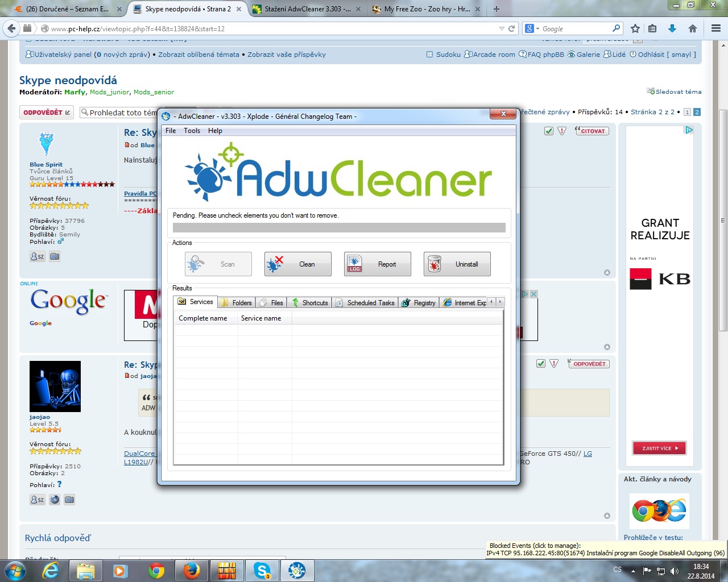Reload the page with the refresh icon

pyautogui.click(x=512, y=28)
